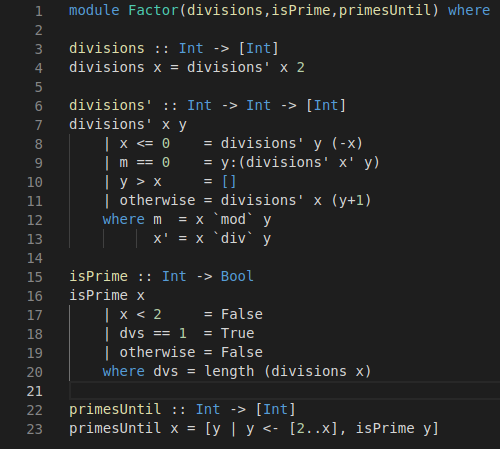The height and width of the screenshot is (449, 500).
Task: Click the True value on line 18
Action: coord(237,334)
